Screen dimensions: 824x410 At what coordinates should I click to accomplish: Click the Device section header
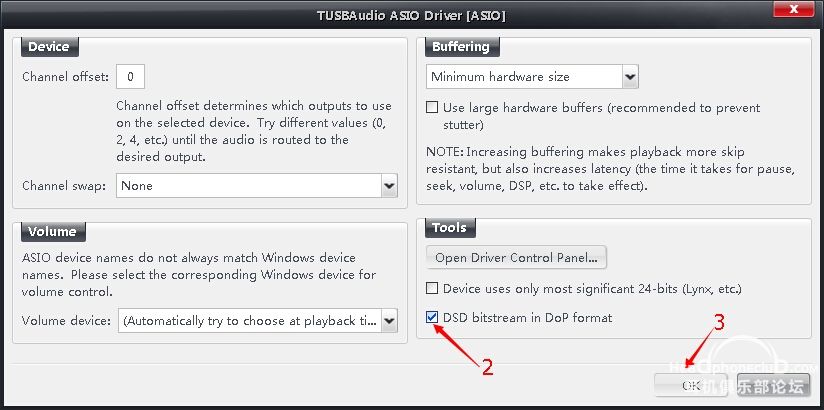tap(49, 47)
